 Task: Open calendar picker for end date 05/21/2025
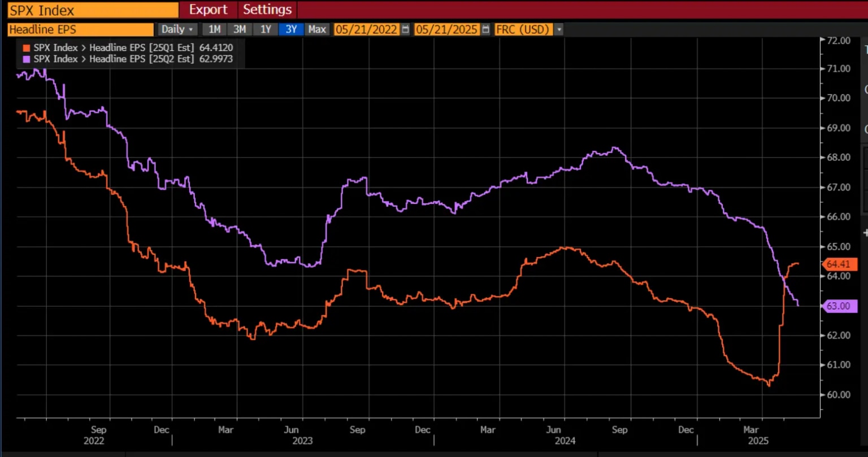[x=485, y=29]
